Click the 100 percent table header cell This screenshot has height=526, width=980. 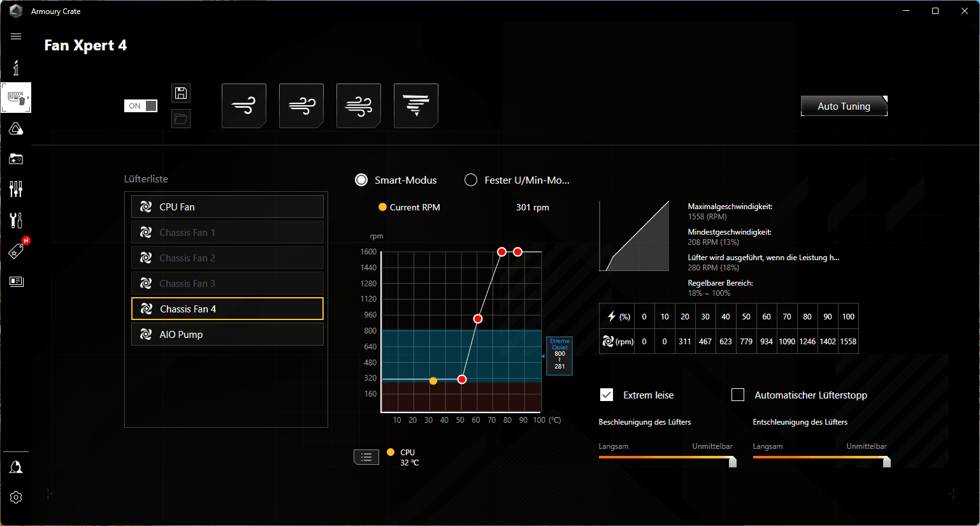[848, 317]
